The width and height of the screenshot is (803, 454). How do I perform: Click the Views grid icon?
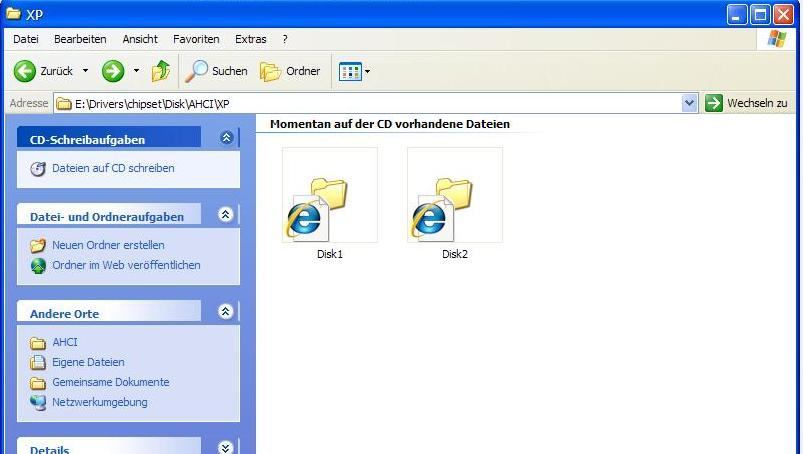(350, 72)
